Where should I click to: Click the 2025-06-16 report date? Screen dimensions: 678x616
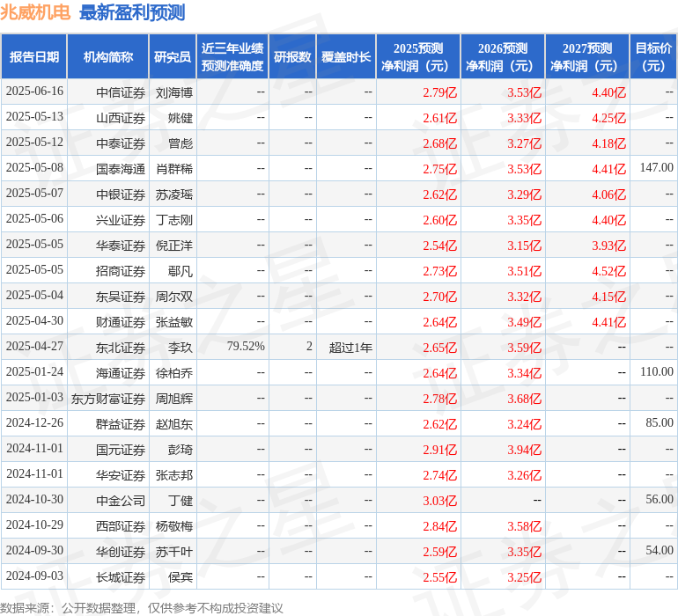(x=35, y=92)
